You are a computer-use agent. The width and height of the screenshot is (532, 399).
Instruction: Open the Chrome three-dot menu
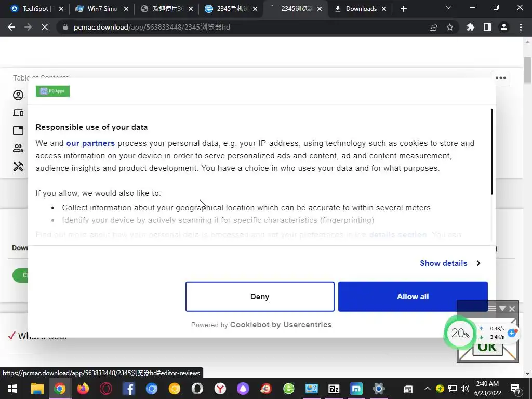(521, 27)
